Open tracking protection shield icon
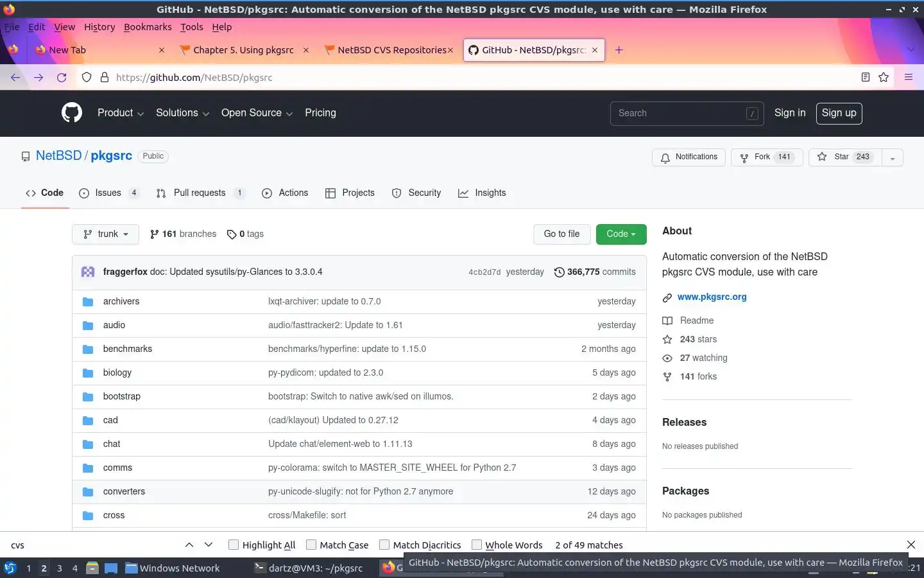Image resolution: width=924 pixels, height=578 pixels. click(x=87, y=77)
